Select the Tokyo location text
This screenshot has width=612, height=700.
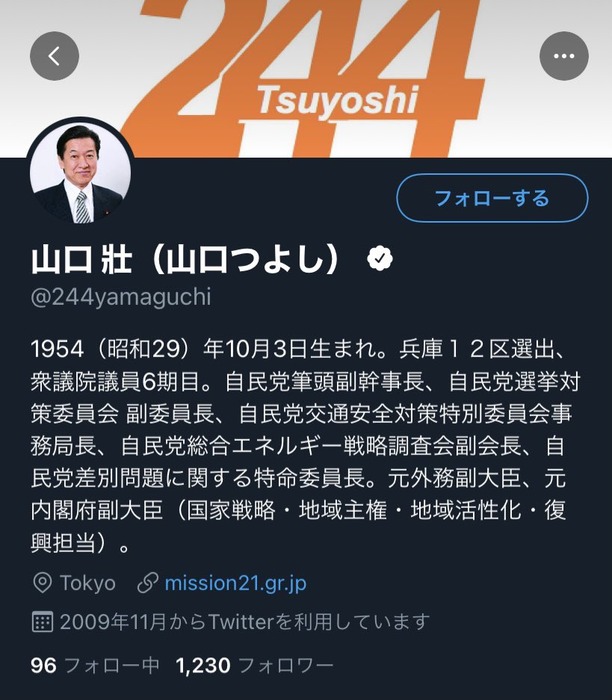pos(88,583)
